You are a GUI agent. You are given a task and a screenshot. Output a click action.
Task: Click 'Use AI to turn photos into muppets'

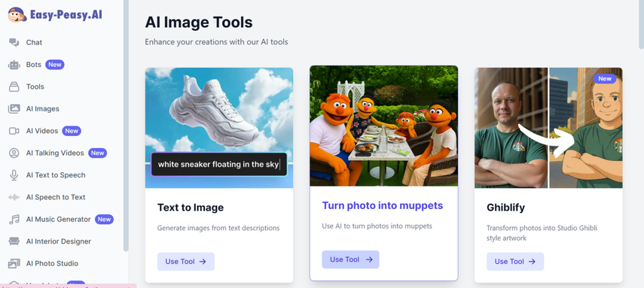click(377, 226)
